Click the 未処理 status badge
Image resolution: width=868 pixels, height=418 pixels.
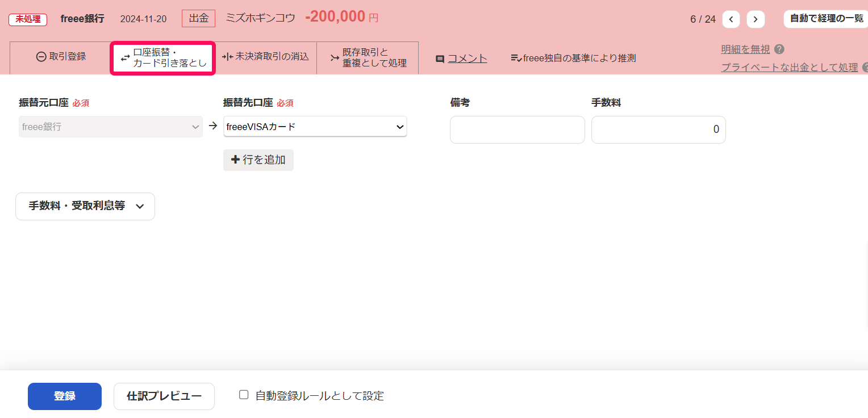[28, 19]
